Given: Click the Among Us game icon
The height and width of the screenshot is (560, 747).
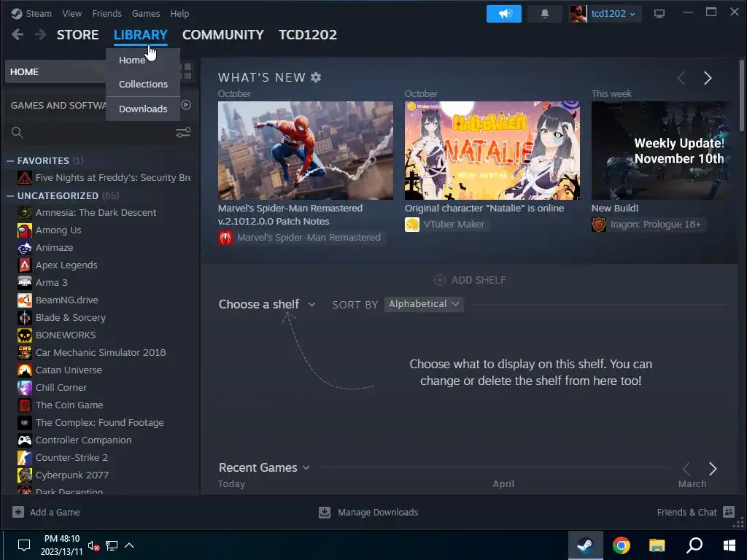Looking at the screenshot, I should 25,230.
